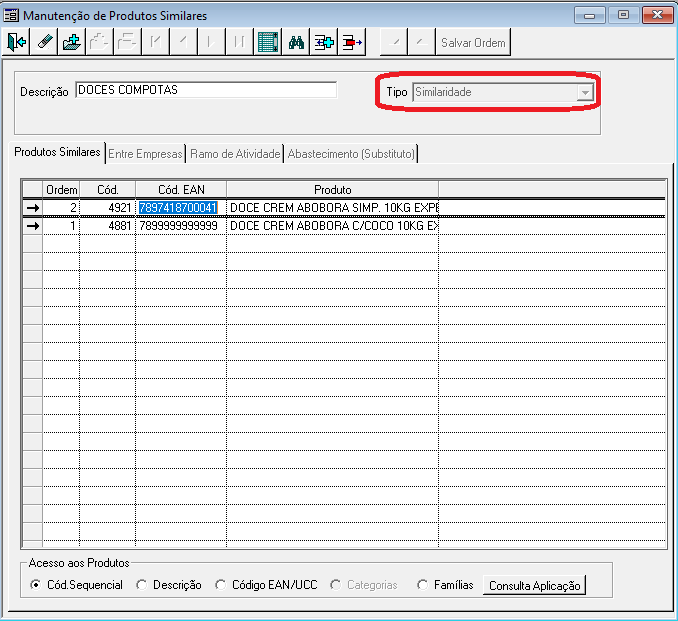The image size is (678, 621).
Task: Switch to the Entre Empresas tab
Action: click(x=145, y=154)
